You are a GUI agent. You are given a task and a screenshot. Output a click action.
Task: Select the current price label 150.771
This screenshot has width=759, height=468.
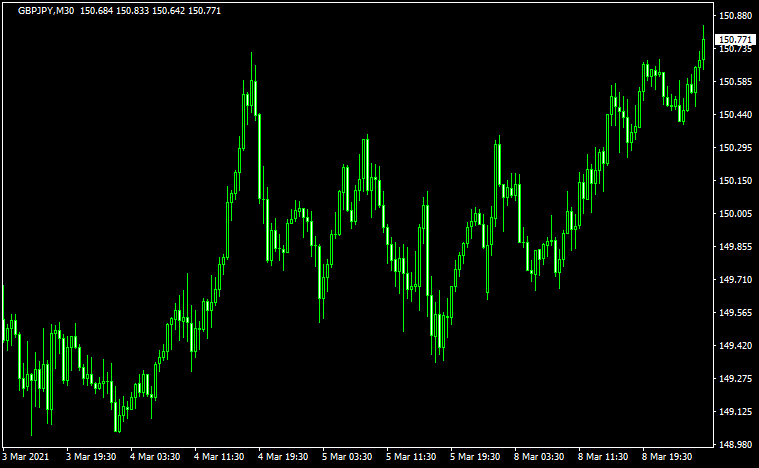[735, 39]
